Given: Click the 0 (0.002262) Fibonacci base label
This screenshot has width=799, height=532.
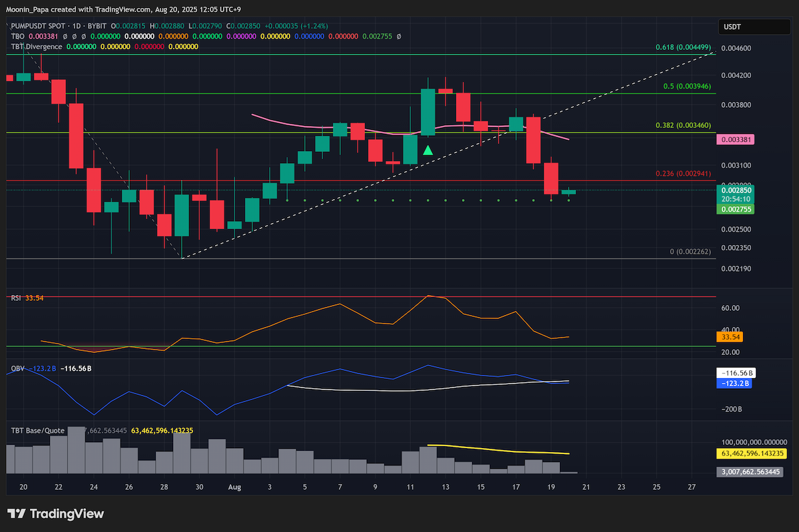Looking at the screenshot, I should (691, 252).
